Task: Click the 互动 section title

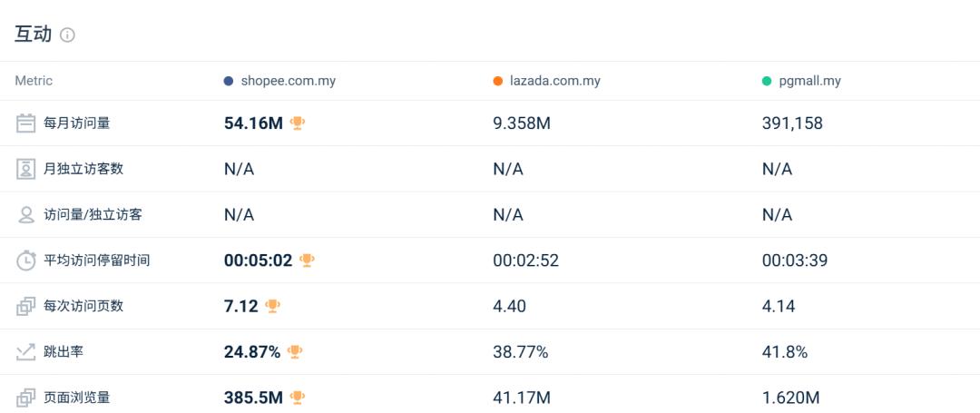Action: pyautogui.click(x=34, y=34)
